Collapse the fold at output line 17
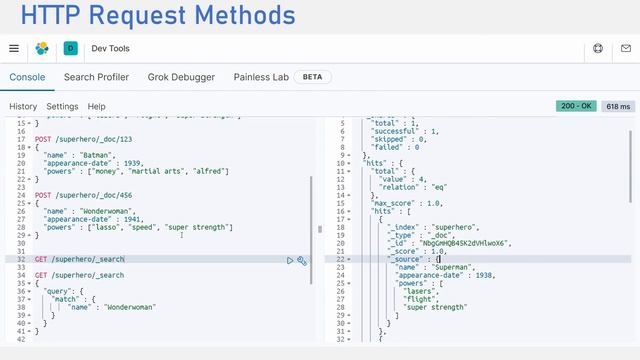640x360 pixels. [349, 219]
